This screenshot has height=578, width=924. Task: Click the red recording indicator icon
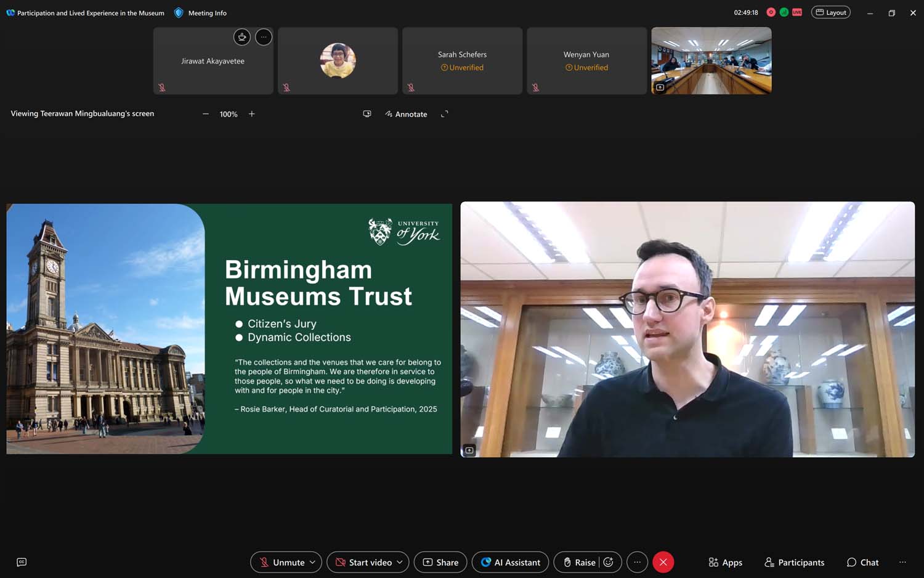tap(771, 12)
